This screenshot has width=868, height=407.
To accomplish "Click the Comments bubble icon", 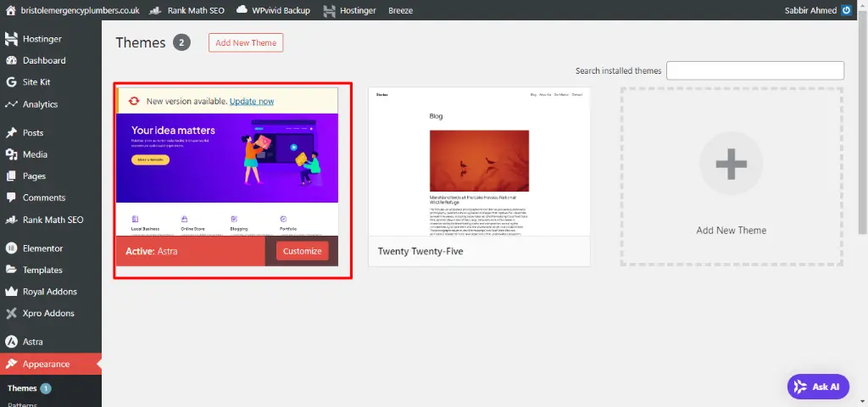I will click(x=11, y=198).
